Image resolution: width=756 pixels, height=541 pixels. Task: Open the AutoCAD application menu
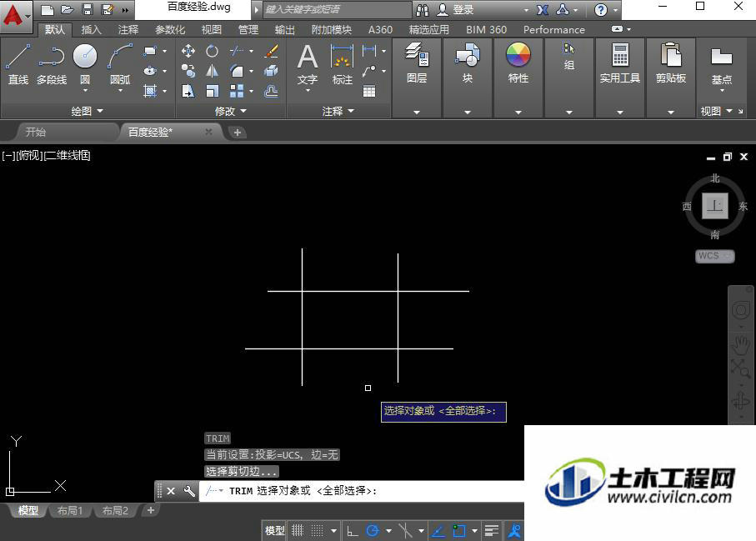point(16,16)
